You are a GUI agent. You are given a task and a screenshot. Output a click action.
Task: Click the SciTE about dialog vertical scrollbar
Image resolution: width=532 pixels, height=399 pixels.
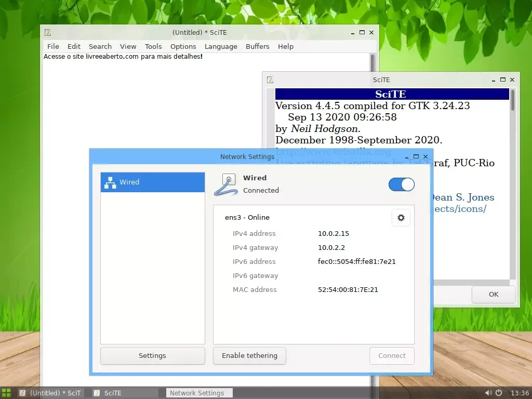pos(512,184)
